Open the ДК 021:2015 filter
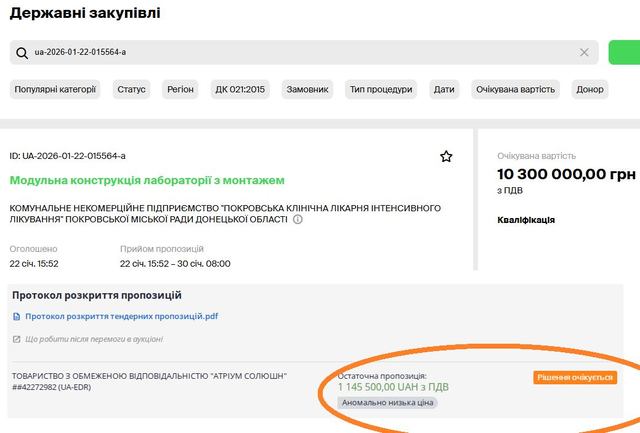 tap(241, 89)
